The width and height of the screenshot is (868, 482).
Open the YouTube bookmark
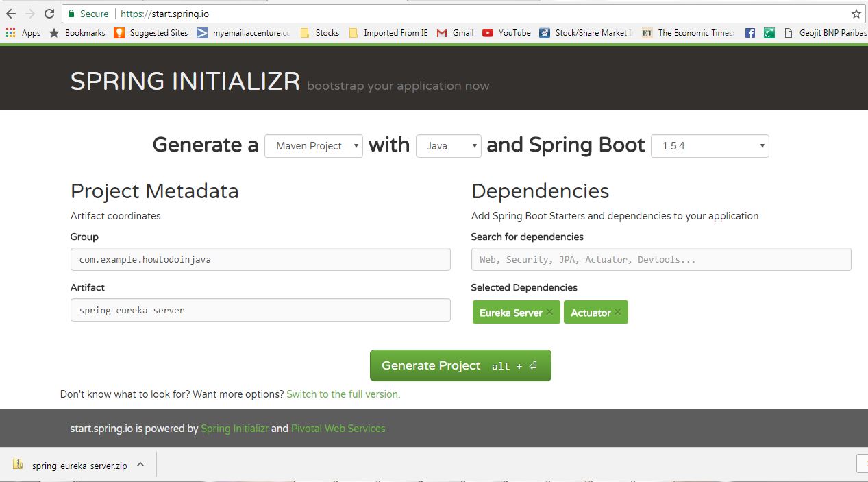pos(506,33)
